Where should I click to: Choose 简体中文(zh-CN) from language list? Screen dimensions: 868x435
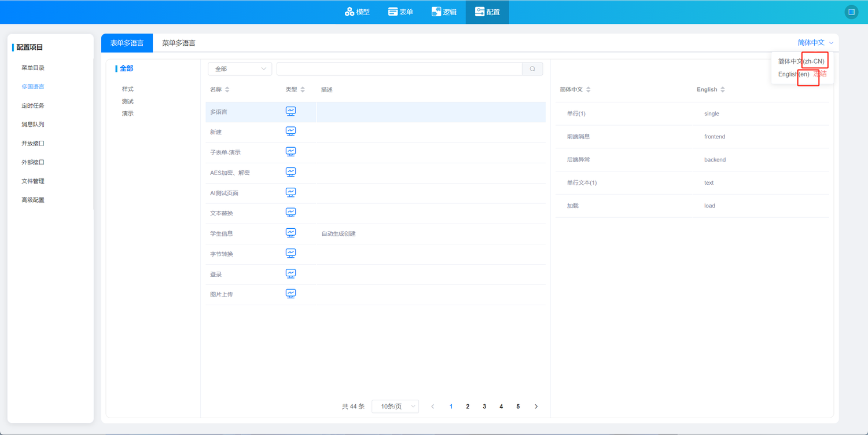tap(801, 61)
